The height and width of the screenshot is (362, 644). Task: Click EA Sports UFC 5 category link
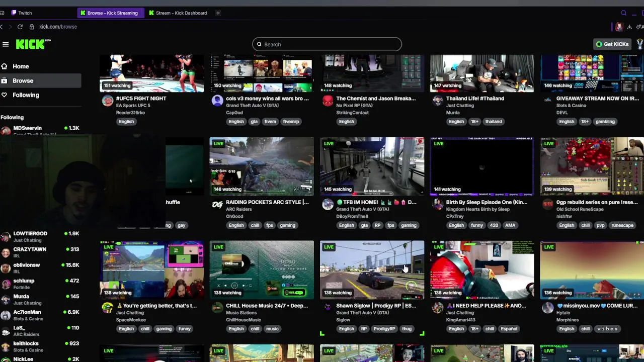click(x=133, y=106)
